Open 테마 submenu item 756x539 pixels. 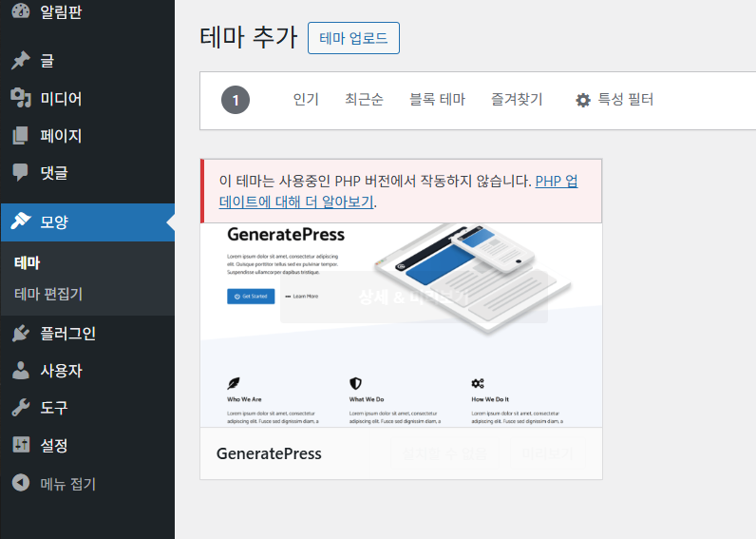(27, 262)
